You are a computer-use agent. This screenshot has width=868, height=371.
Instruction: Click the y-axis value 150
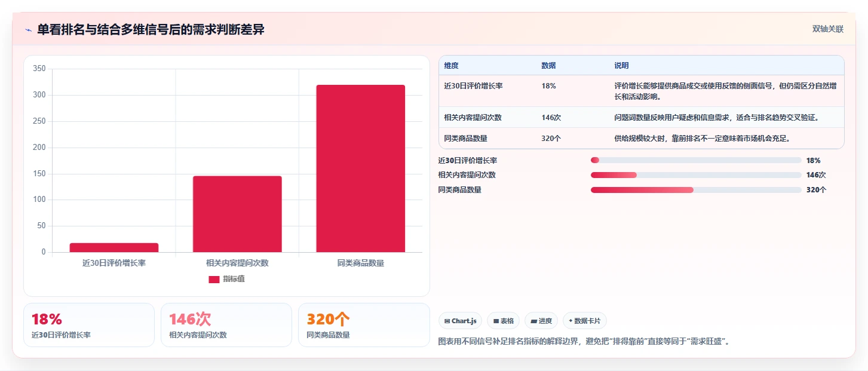[39, 174]
